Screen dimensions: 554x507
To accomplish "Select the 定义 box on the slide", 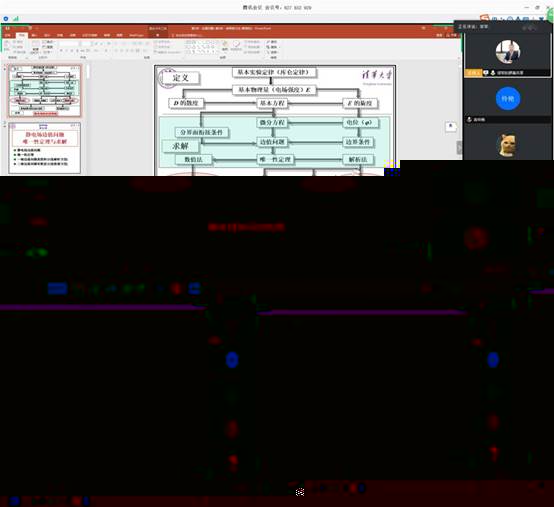I will pyautogui.click(x=180, y=78).
